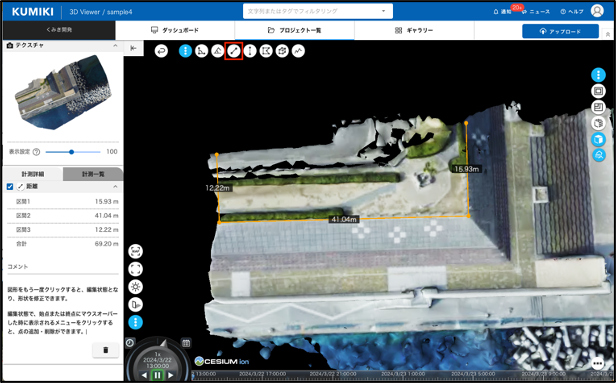Screen dimensions: 616x383
Task: Select the cross-section profile tool
Action: point(298,51)
